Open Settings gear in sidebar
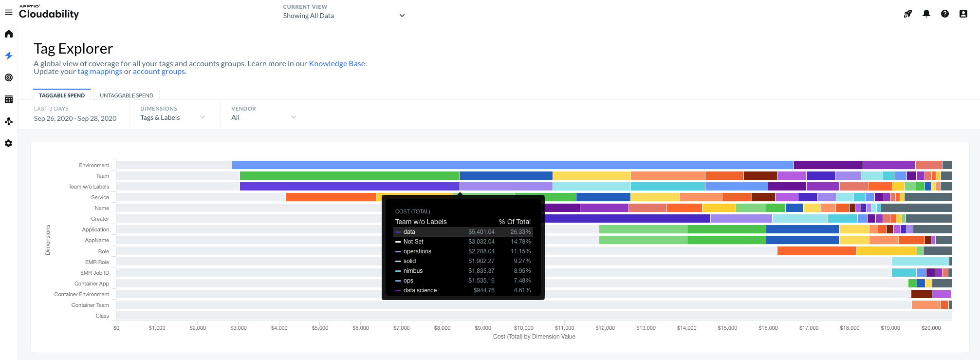The image size is (980, 360). click(x=9, y=143)
